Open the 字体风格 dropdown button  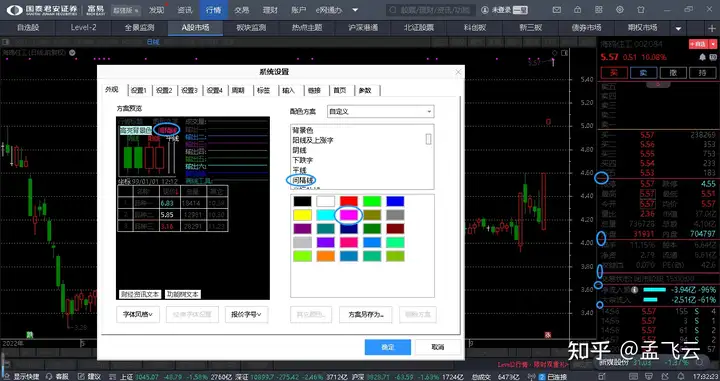(138, 314)
